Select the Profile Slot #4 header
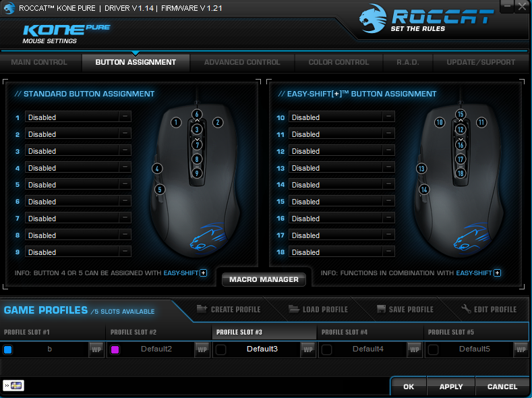This screenshot has height=398, width=532. (370, 332)
